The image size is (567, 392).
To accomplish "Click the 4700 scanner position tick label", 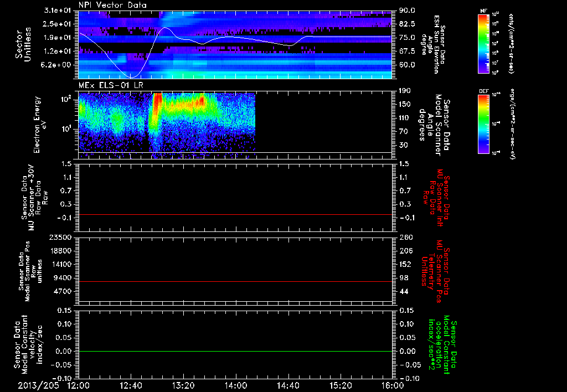I will 64,291.
